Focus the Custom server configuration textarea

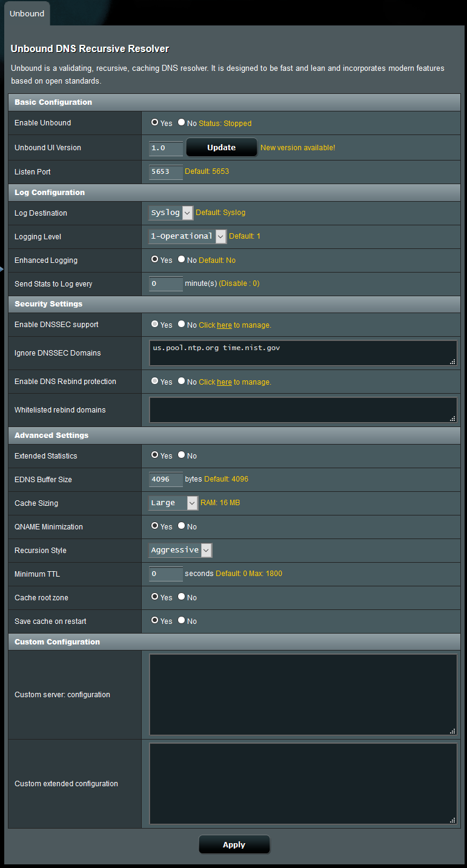(x=303, y=694)
